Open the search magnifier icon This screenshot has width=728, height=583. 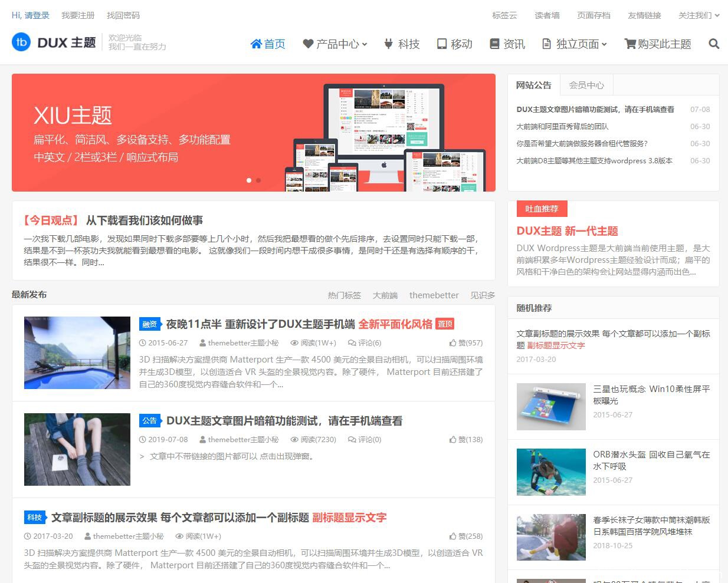pyautogui.click(x=714, y=44)
